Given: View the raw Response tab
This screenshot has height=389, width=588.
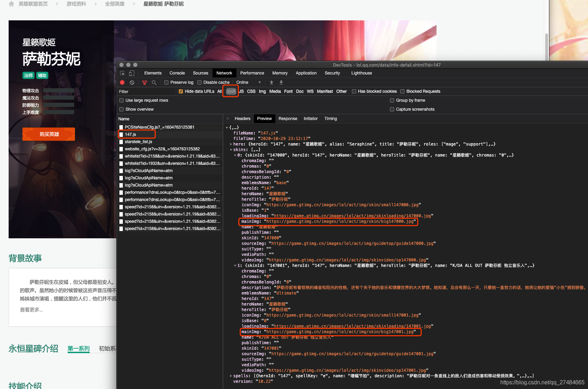Looking at the screenshot, I should [288, 119].
